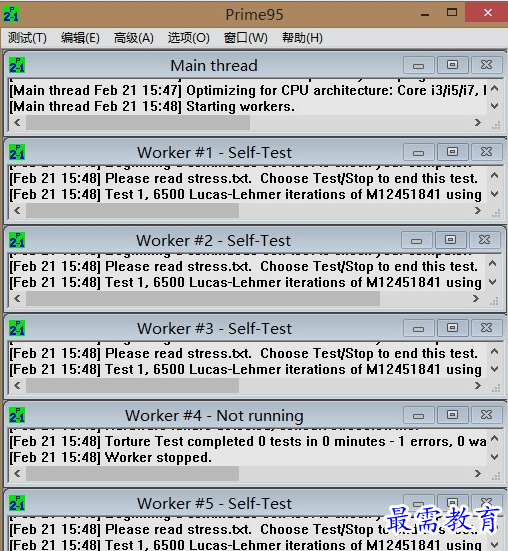Open the 窗口(W) menu
This screenshot has height=551, width=508.
(246, 38)
